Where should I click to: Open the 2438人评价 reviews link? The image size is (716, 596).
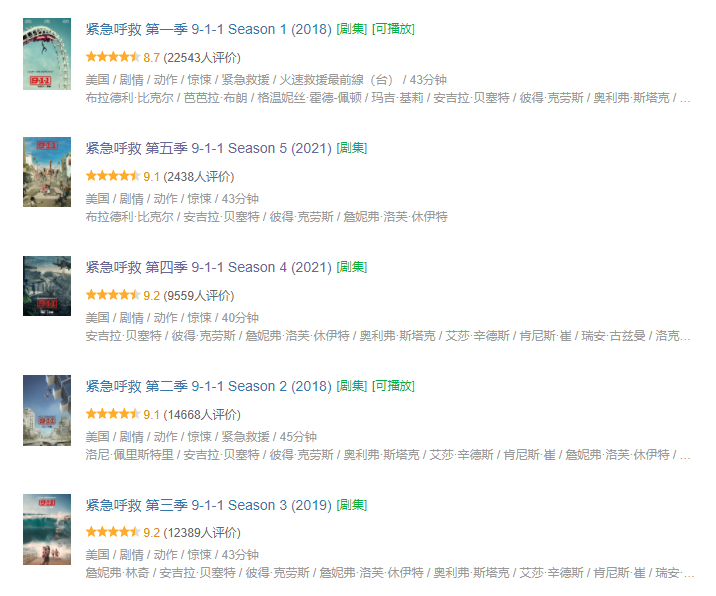click(199, 177)
